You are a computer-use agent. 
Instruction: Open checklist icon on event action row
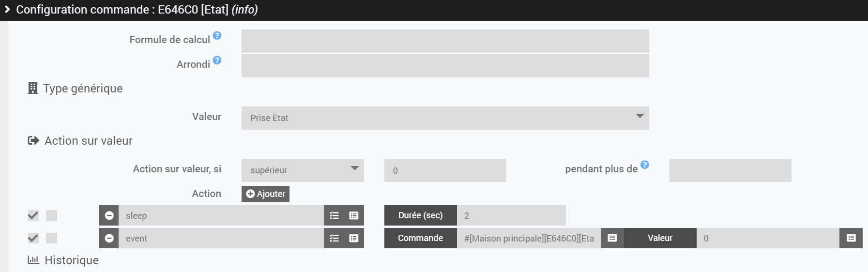334,238
